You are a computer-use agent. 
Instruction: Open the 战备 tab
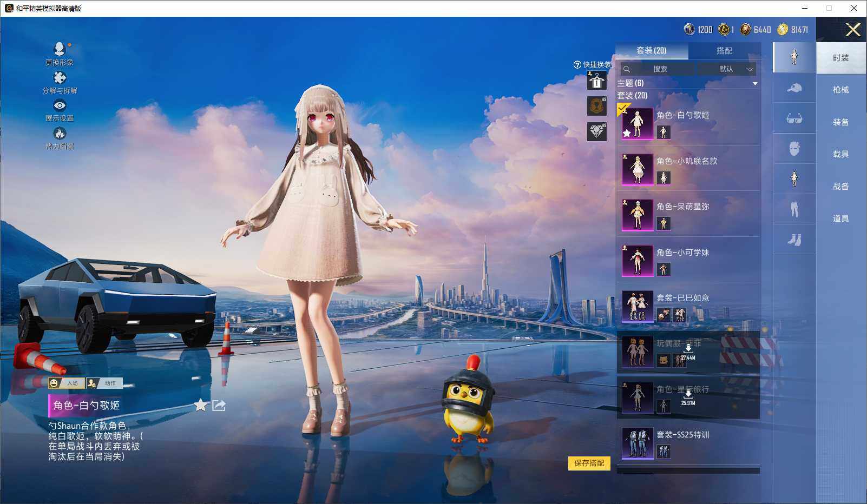click(841, 187)
